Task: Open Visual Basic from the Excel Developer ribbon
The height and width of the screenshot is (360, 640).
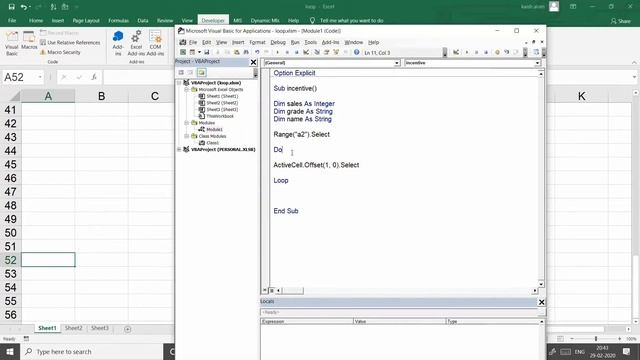Action: [x=12, y=43]
